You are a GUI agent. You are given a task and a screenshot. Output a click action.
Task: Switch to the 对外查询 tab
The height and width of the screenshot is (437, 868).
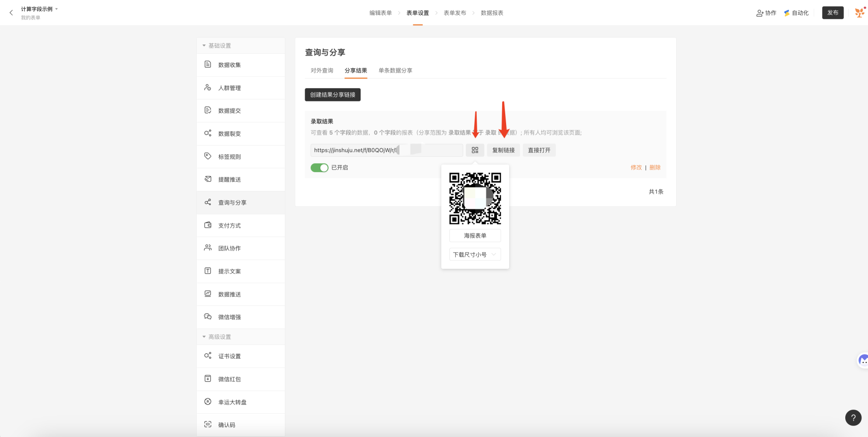pos(322,70)
